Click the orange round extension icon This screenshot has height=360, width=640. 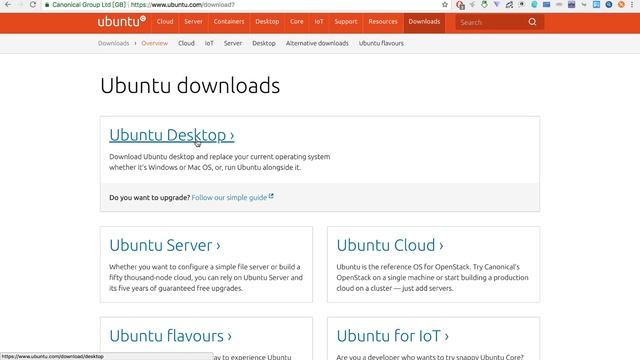tap(621, 4)
